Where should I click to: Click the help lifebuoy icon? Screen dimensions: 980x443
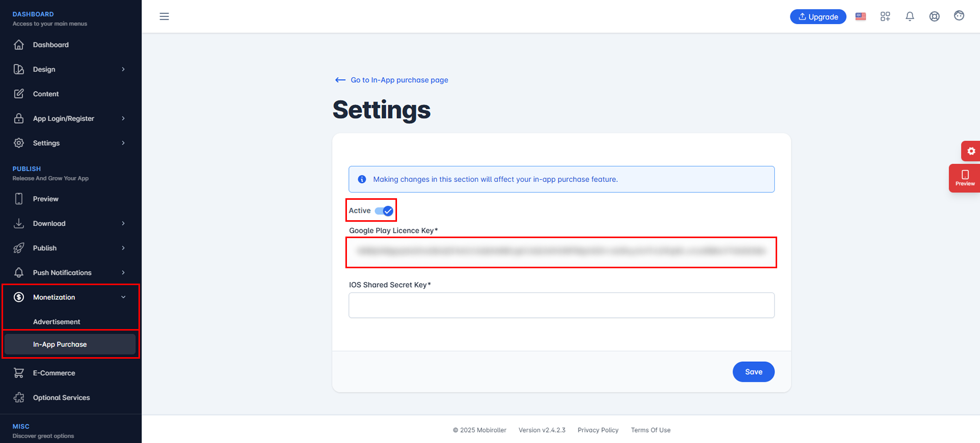click(x=934, y=16)
